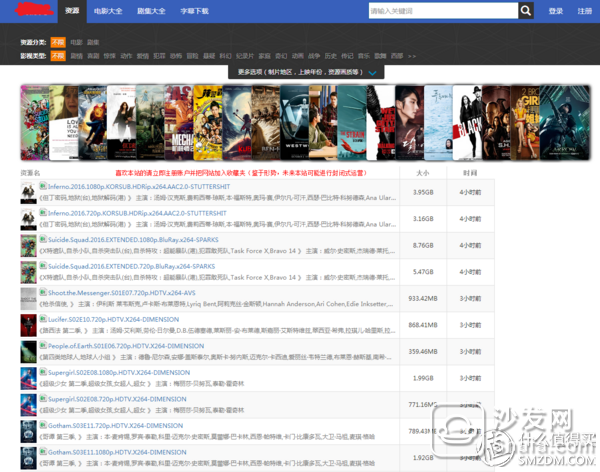Click file icon beside Lucifer S02E10 title
Image resolution: width=600 pixels, height=472 pixels.
pyautogui.click(x=43, y=318)
